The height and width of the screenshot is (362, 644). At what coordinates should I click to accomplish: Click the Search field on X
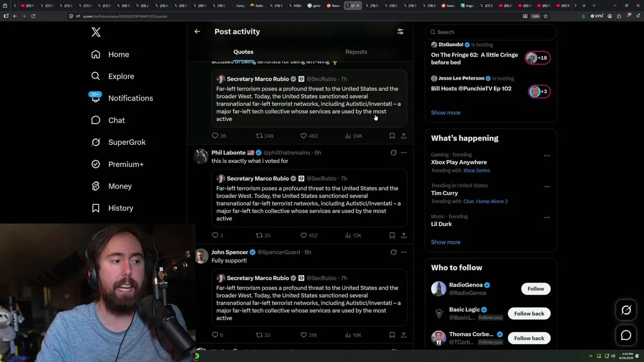click(491, 32)
